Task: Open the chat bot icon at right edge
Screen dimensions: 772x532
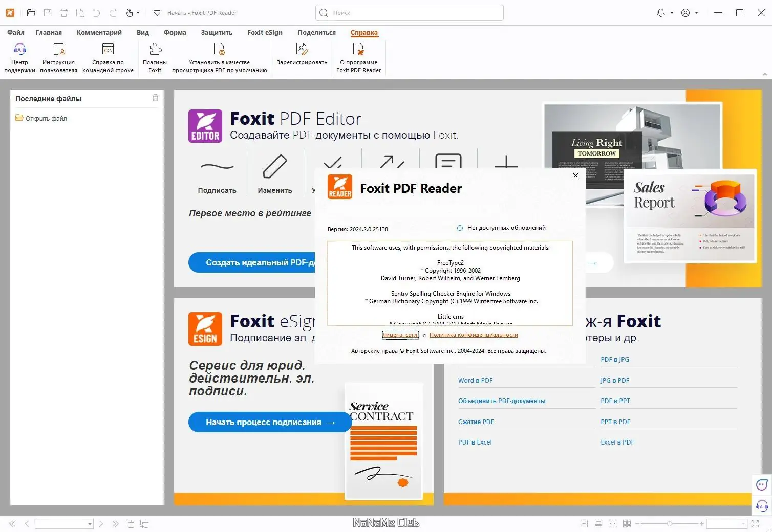Action: 762,484
